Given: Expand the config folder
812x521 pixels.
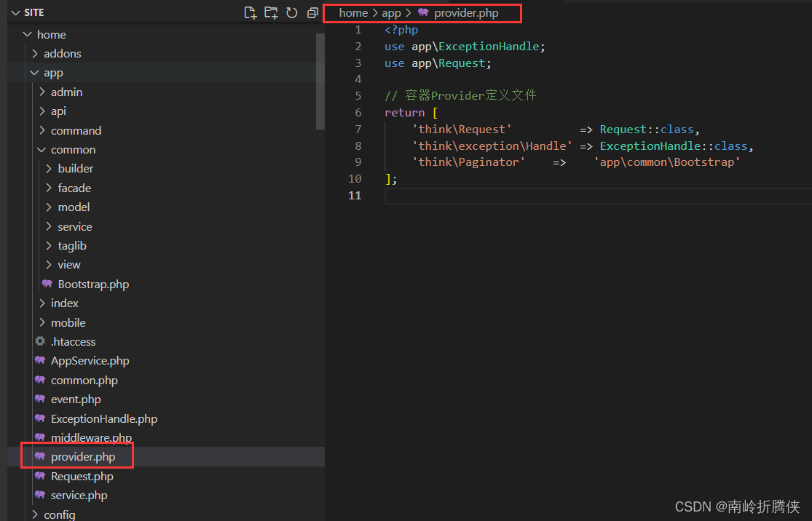Looking at the screenshot, I should (x=59, y=514).
